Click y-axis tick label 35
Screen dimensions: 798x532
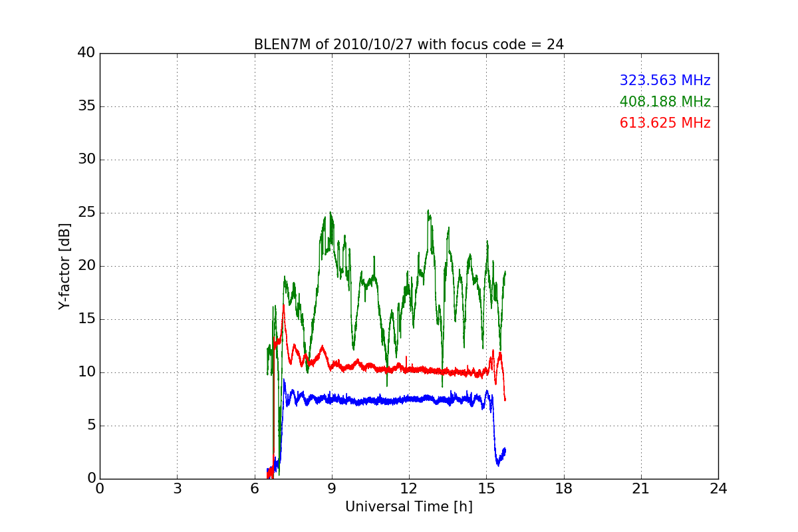[86, 106]
